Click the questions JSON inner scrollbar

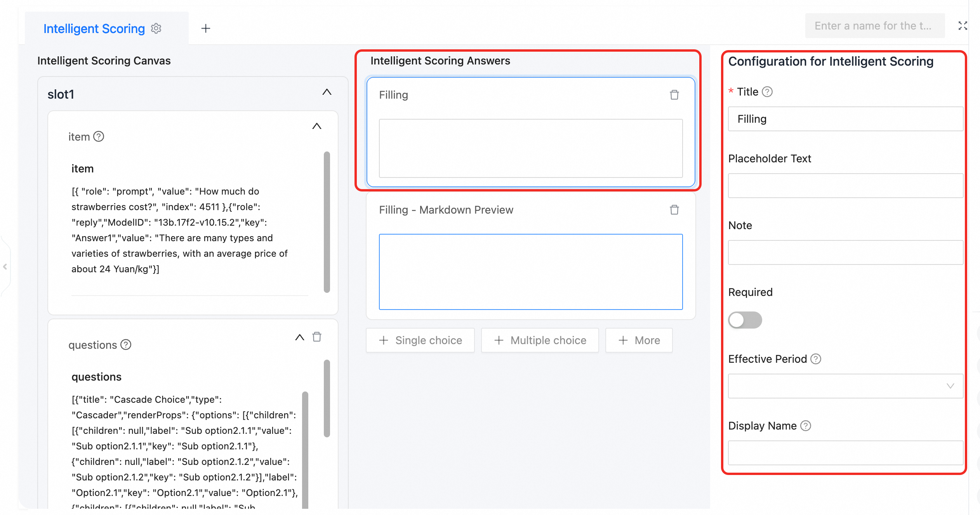coord(305,450)
